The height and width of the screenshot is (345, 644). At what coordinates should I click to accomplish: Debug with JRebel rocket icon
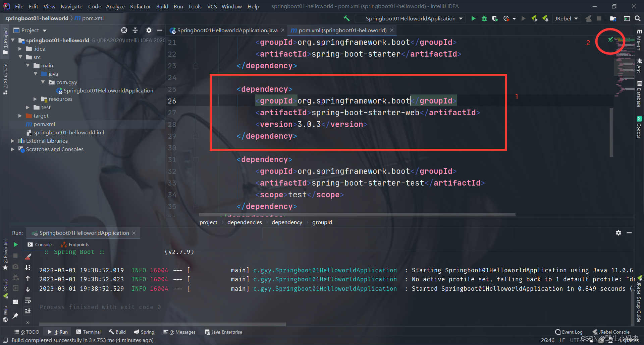pyautogui.click(x=545, y=18)
